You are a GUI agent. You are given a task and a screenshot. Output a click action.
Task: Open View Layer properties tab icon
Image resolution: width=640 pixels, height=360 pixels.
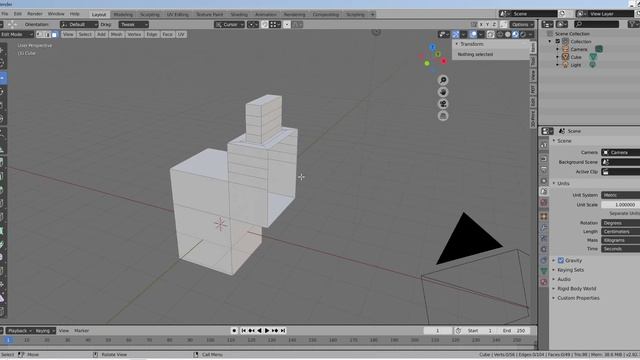[x=544, y=180]
